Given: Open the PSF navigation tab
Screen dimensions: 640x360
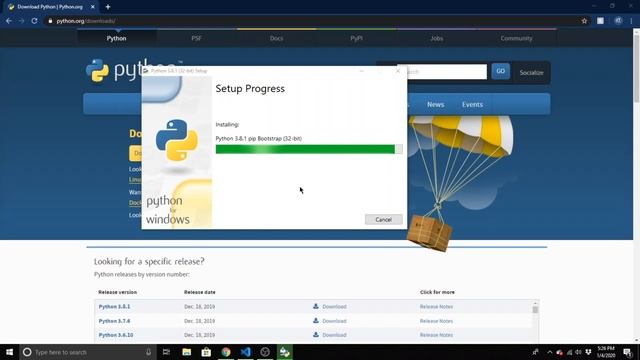Looking at the screenshot, I should point(196,38).
